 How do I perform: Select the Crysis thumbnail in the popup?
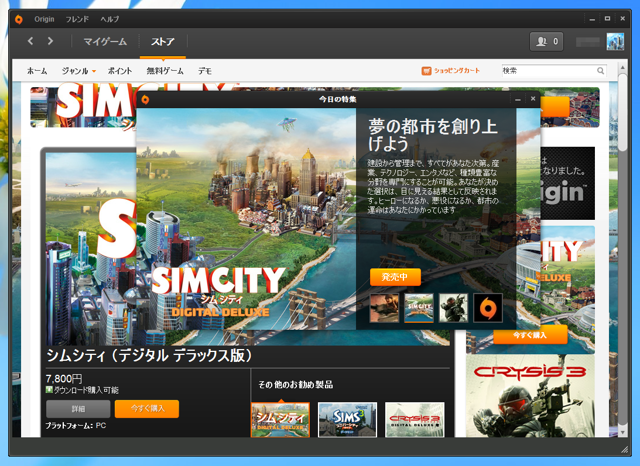click(x=453, y=308)
